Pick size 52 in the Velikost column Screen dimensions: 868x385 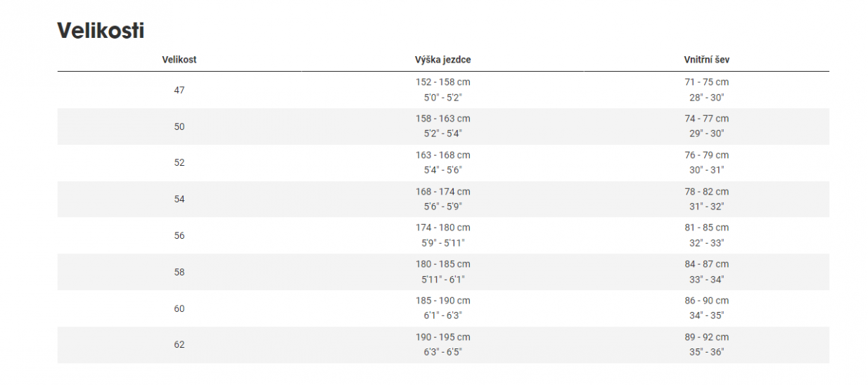point(179,162)
